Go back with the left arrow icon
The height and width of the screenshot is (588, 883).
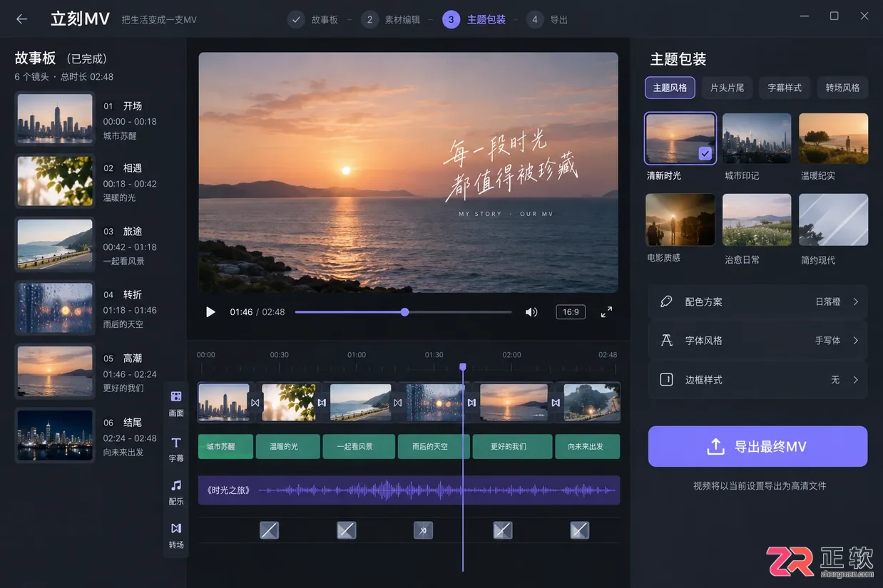click(x=22, y=19)
